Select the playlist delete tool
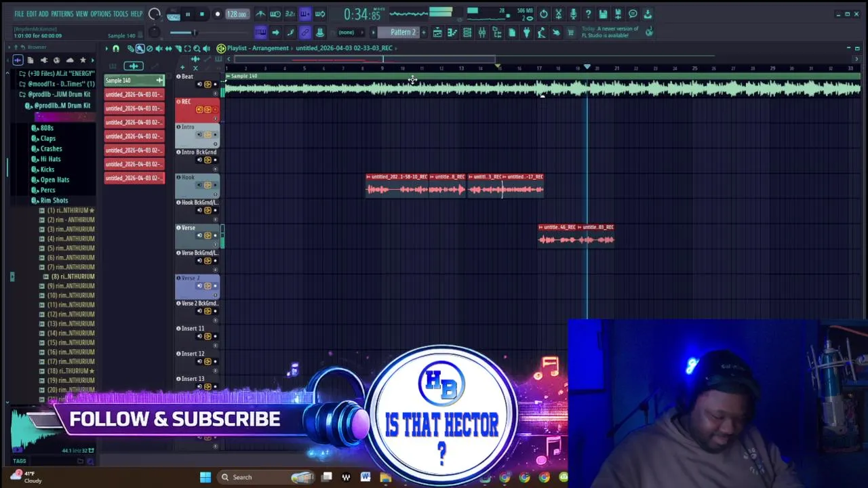Image resolution: width=868 pixels, height=488 pixels. [x=149, y=48]
